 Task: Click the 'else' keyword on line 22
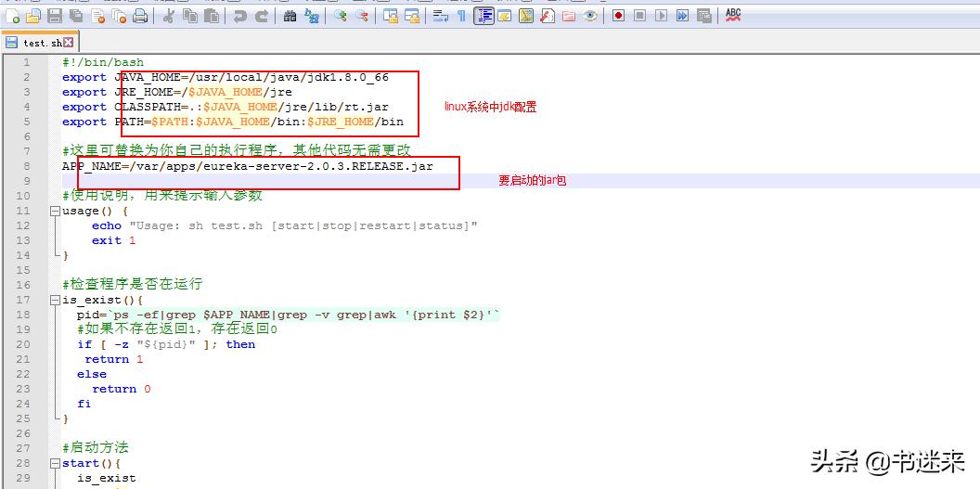(x=92, y=374)
